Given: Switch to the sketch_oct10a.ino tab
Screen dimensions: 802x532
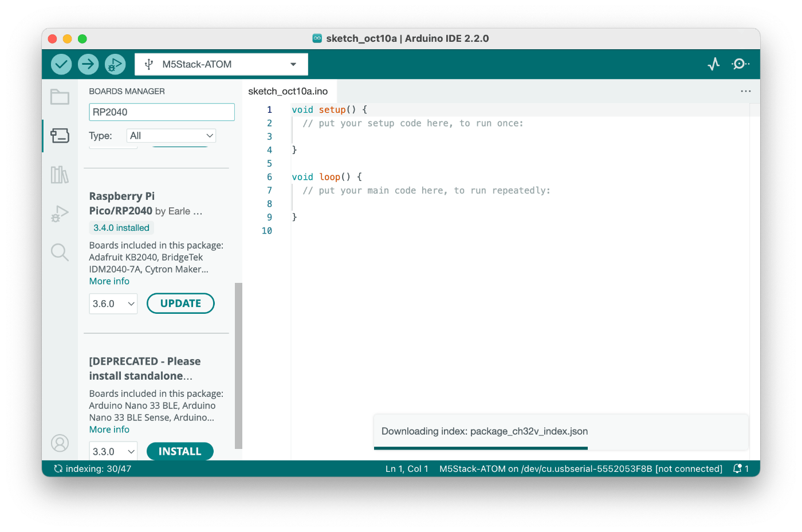Looking at the screenshot, I should (288, 91).
